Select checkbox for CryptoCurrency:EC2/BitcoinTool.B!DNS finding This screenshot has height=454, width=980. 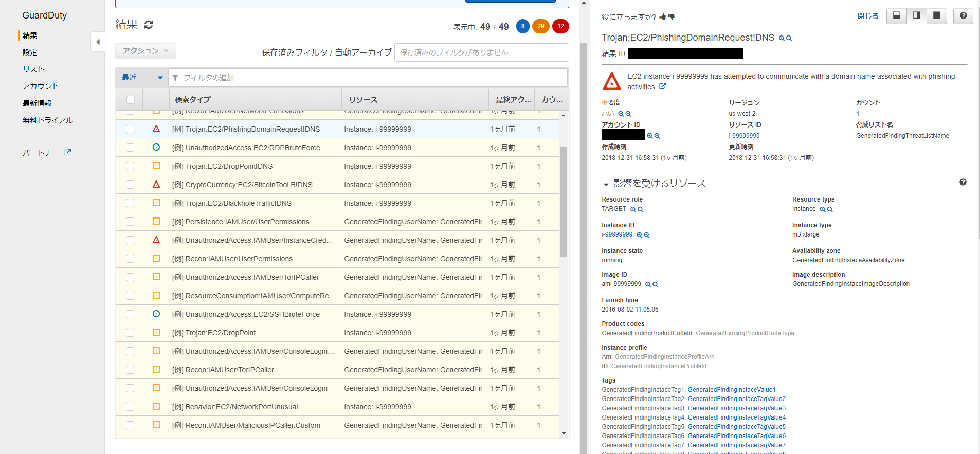(x=130, y=185)
